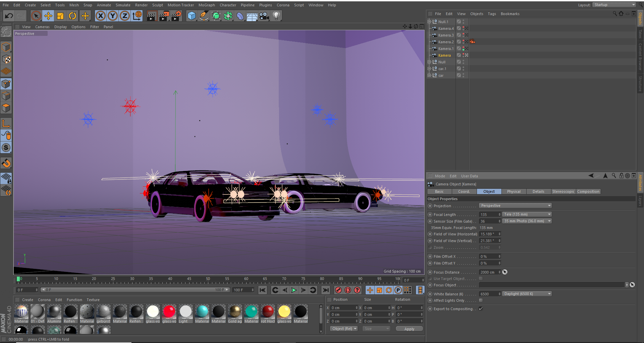Viewport: 644px width, 343px height.
Task: Open the Projection dropdown
Action: coord(515,206)
